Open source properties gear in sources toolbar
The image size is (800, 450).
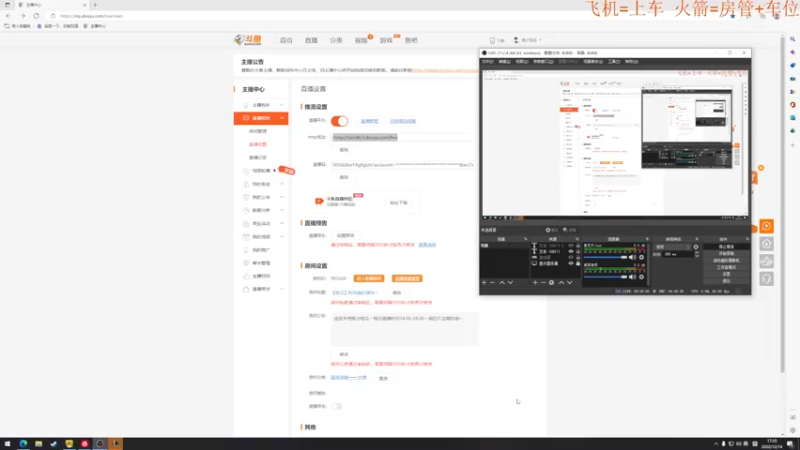(x=552, y=282)
